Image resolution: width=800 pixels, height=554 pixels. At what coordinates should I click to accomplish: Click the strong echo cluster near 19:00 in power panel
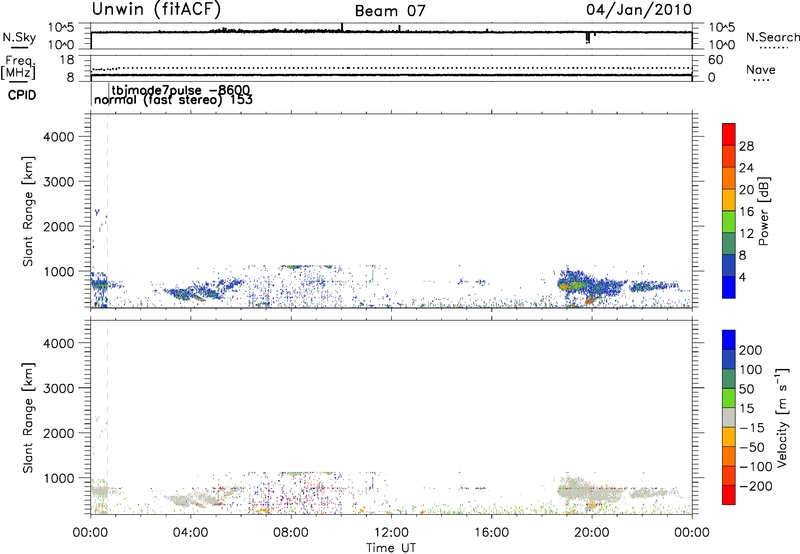[574, 285]
